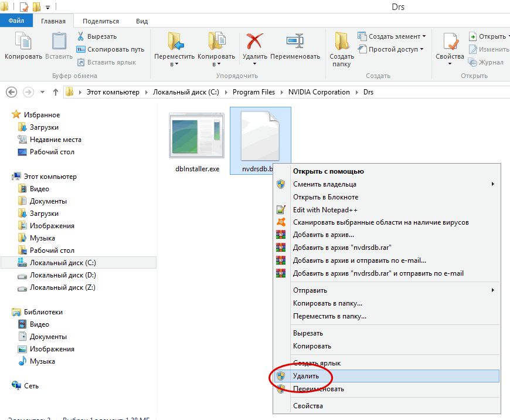The width and height of the screenshot is (510, 420).
Task: Select Локальный диск (D:) in navigation tree
Action: (x=63, y=275)
